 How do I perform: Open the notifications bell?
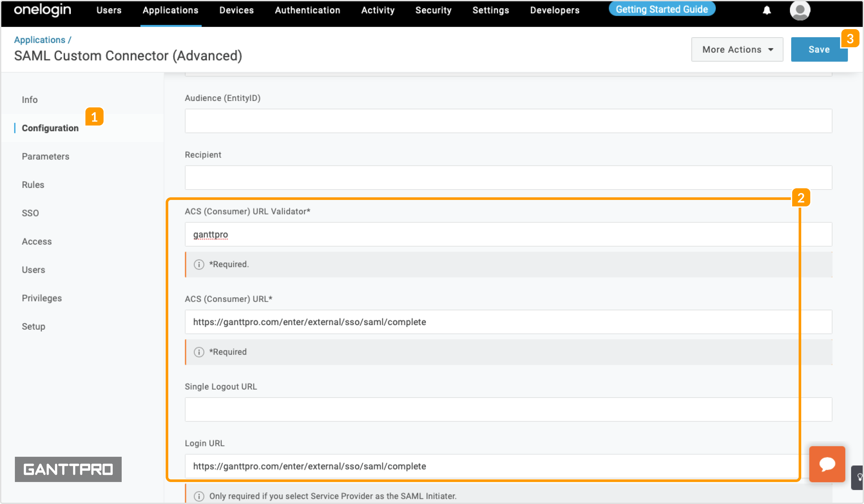tap(767, 10)
